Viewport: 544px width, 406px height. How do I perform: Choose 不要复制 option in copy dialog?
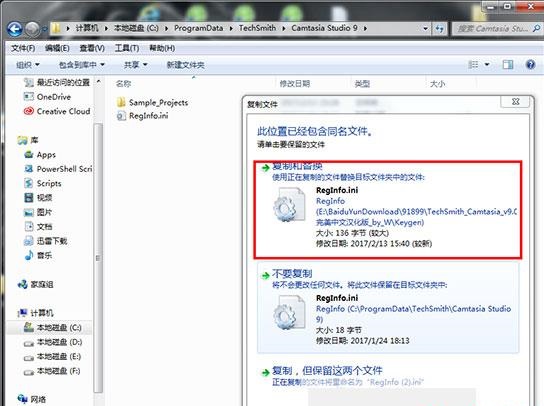coord(388,308)
